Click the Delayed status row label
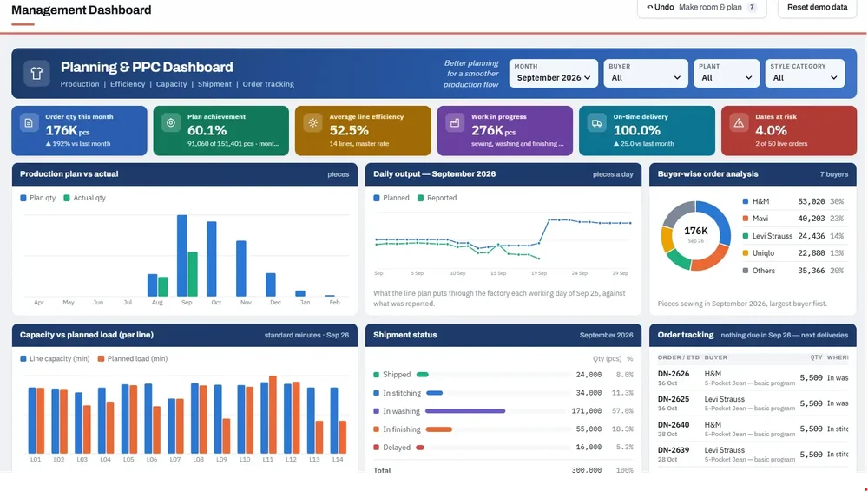This screenshot has width=868, height=491. tap(397, 448)
